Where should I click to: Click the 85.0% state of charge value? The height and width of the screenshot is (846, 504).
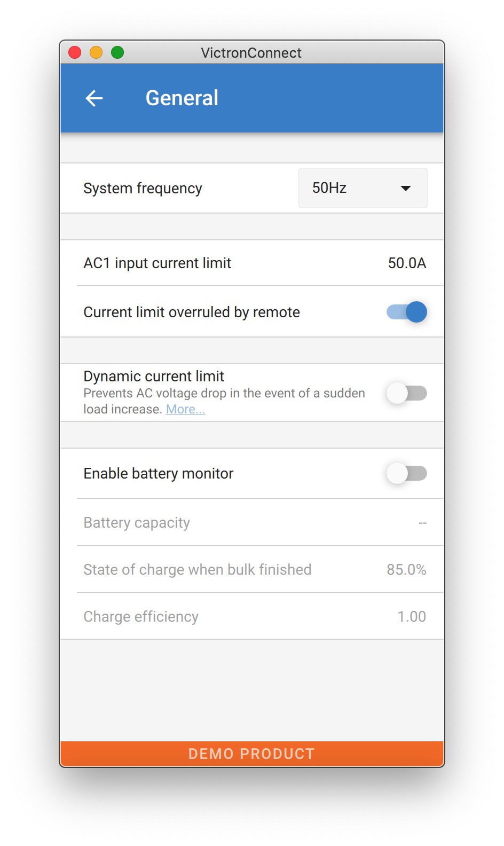tap(406, 570)
